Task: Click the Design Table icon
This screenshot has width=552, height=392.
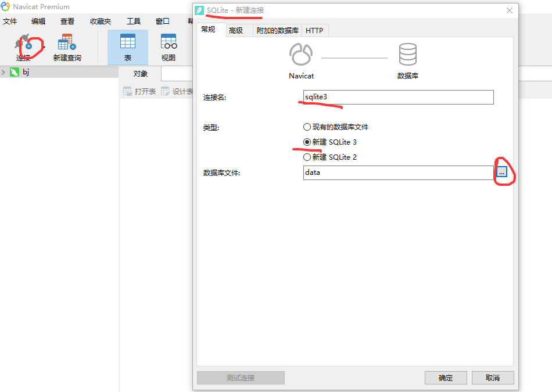Action: click(165, 92)
